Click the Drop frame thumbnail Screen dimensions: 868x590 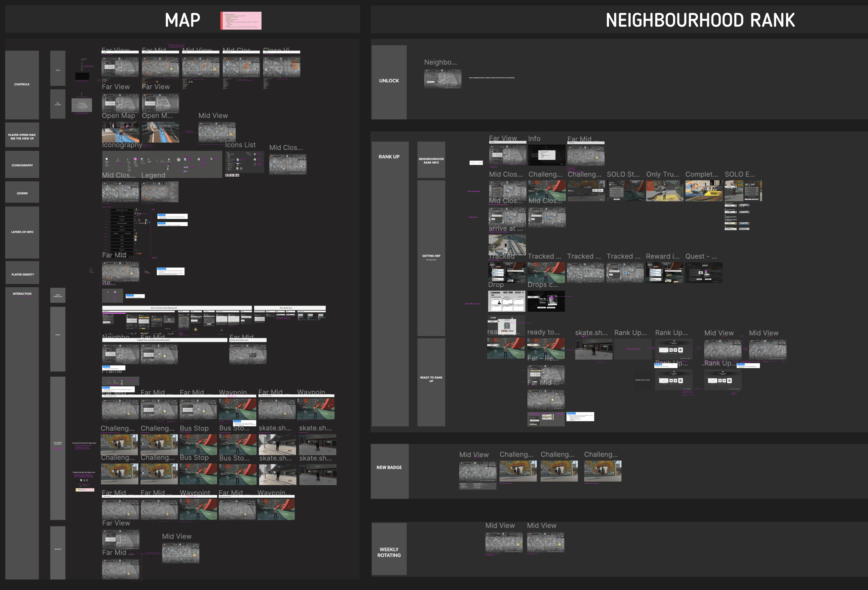coord(507,301)
